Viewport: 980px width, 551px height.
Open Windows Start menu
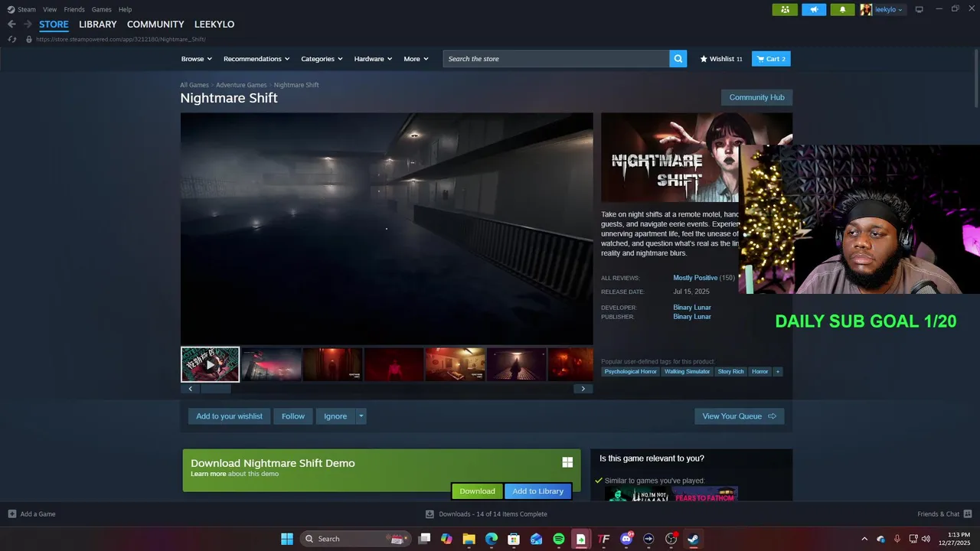point(286,539)
